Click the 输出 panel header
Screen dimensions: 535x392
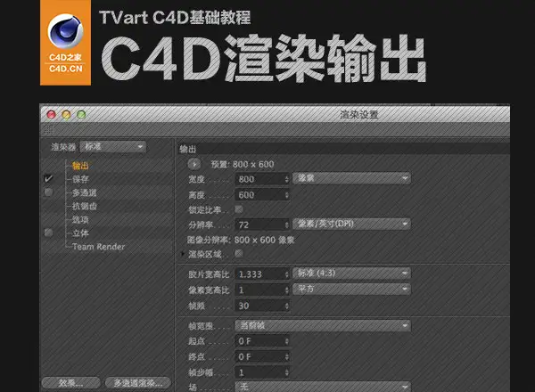tap(343, 149)
